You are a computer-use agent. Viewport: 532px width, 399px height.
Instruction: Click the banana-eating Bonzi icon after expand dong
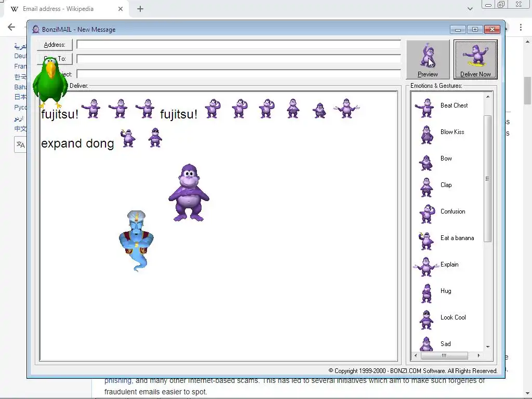click(128, 138)
